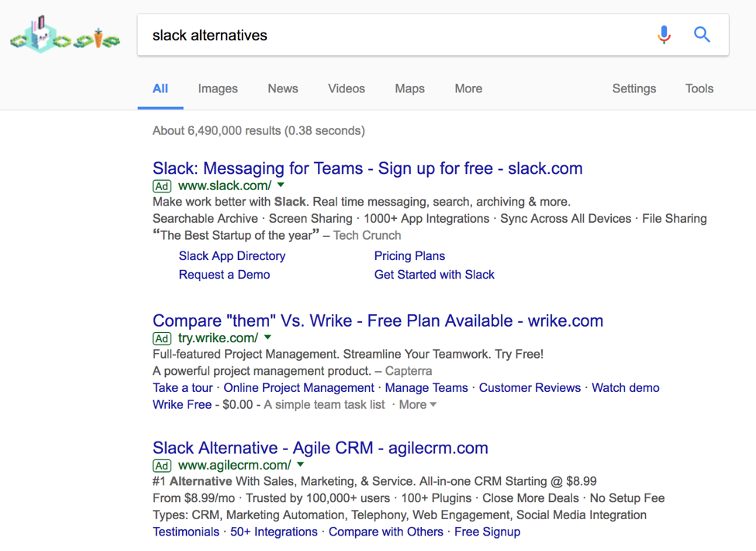Select the Maps tab

pyautogui.click(x=409, y=88)
